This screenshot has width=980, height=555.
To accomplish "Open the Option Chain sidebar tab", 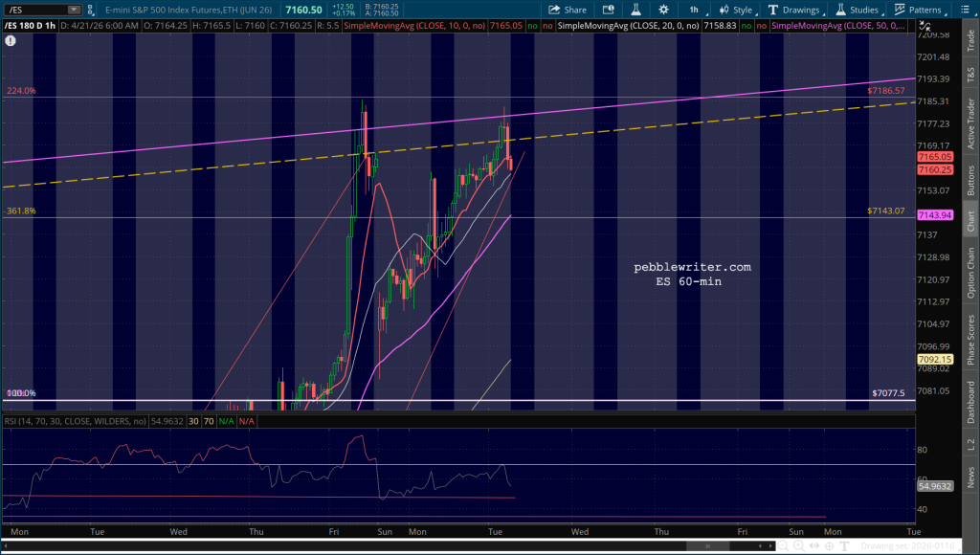I will click(x=970, y=273).
